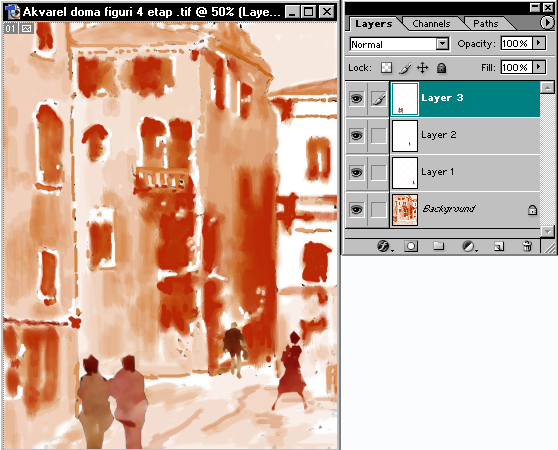Viewport: 558px width, 450px height.
Task: Select the Background layer name
Action: coord(449,209)
